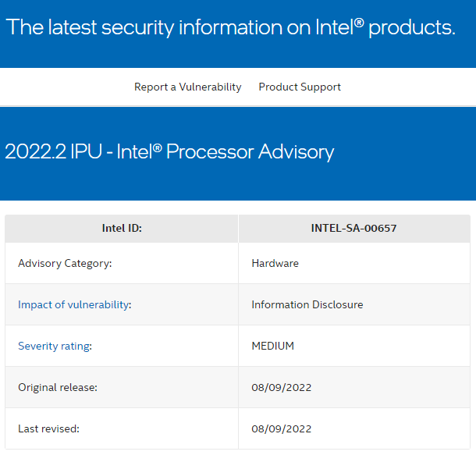Click the registered mark in the advisory title
The height and width of the screenshot is (455, 476).
click(158, 148)
